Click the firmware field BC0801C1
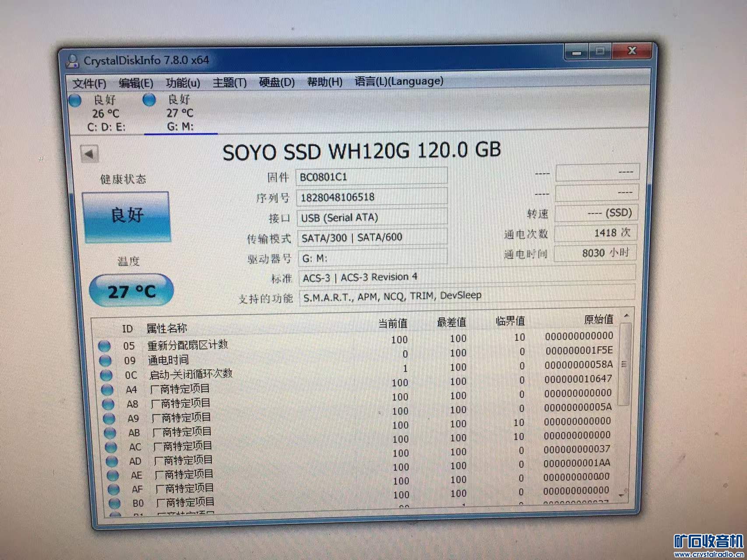 pos(371,177)
